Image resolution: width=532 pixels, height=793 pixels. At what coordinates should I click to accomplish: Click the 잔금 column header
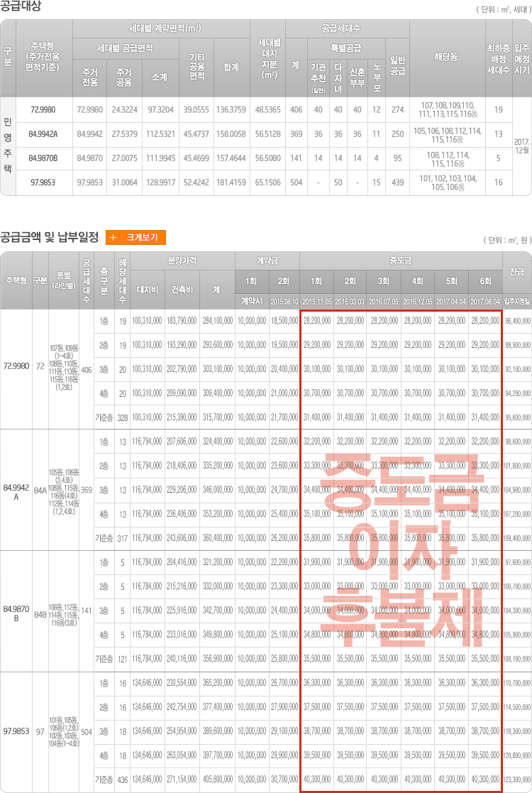(517, 270)
